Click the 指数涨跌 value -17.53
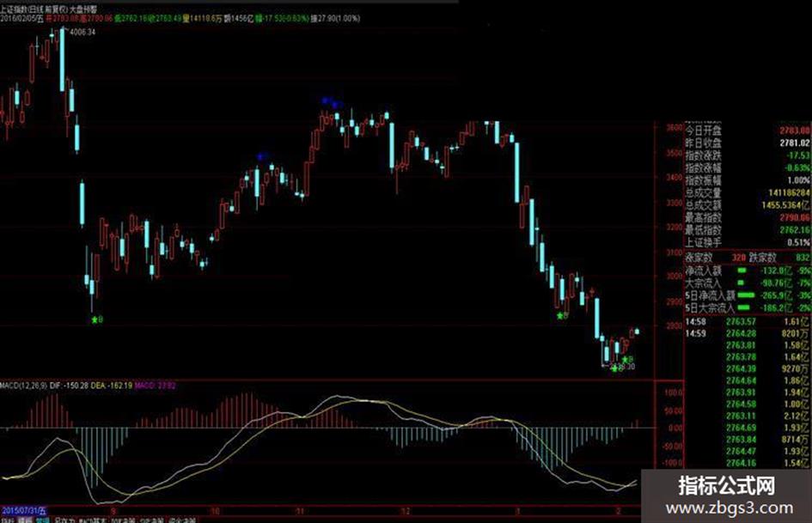Viewport: 812px width, 523px height. (798, 155)
